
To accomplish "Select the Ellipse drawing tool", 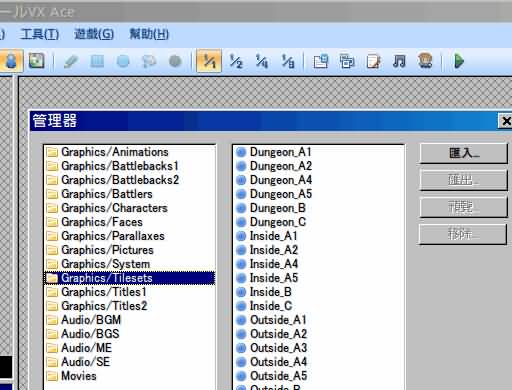I will [123, 61].
